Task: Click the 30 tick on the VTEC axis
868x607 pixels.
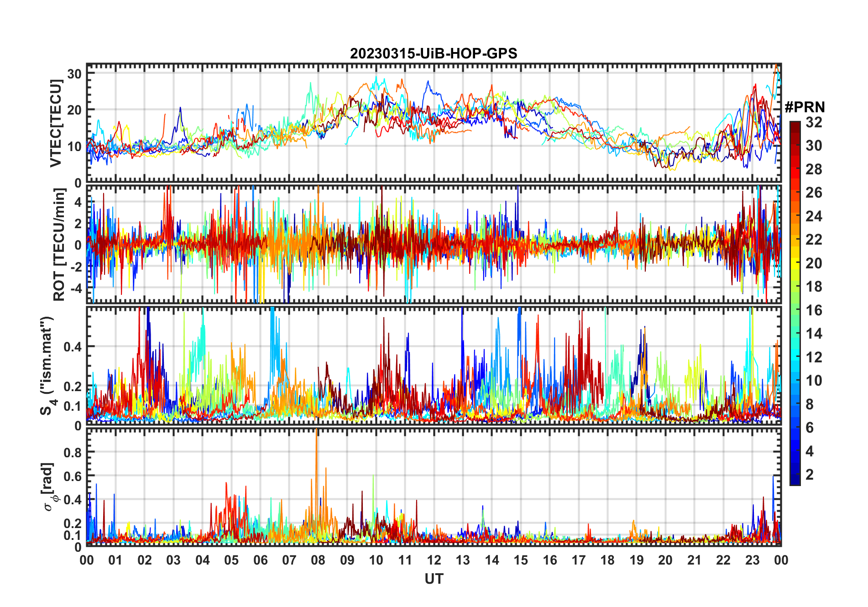Action: (x=75, y=73)
